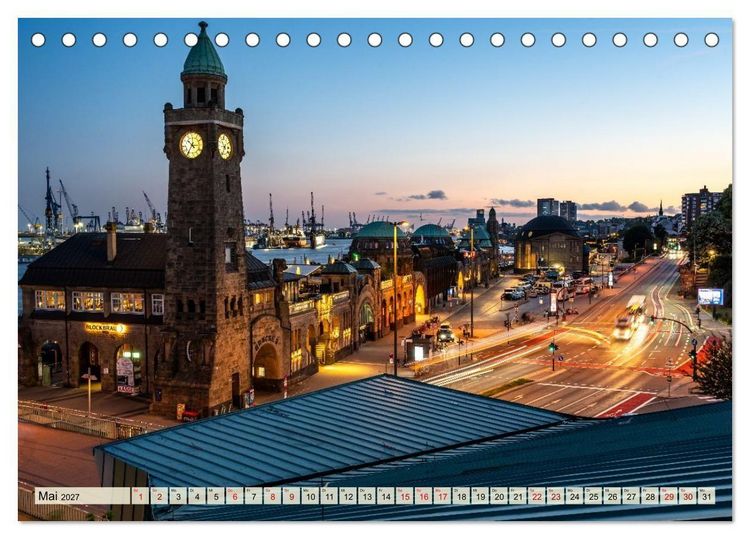750x539 pixels.
Task: Pick date cell 7 in the strip
Action: (254, 496)
